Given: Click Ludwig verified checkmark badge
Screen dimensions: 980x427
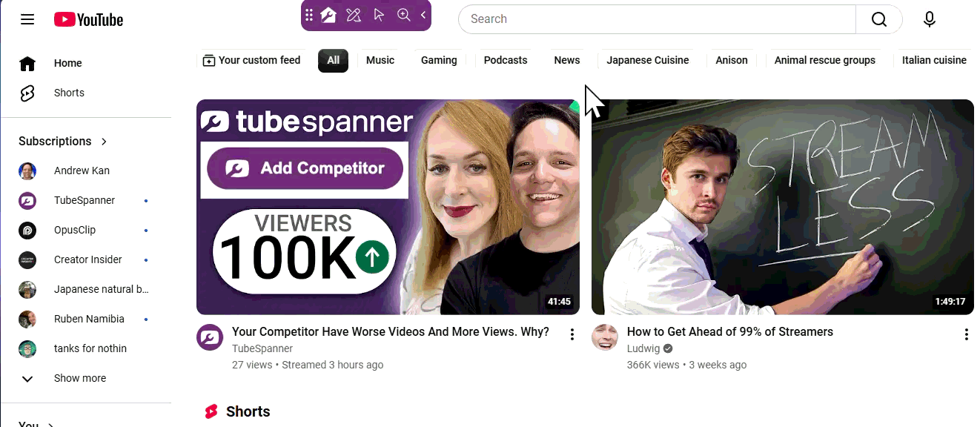Looking at the screenshot, I should click(x=668, y=348).
